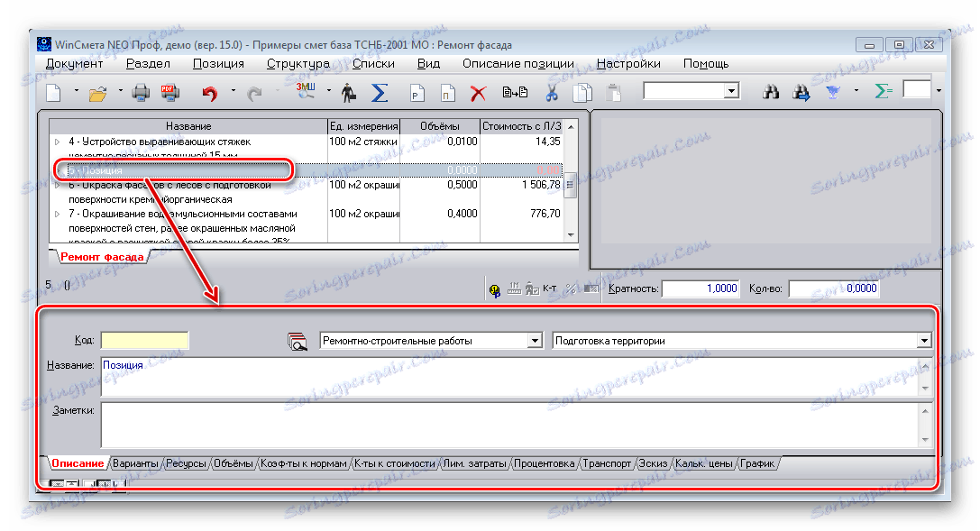
Task: Find using the binoculars icon
Action: coord(771,93)
